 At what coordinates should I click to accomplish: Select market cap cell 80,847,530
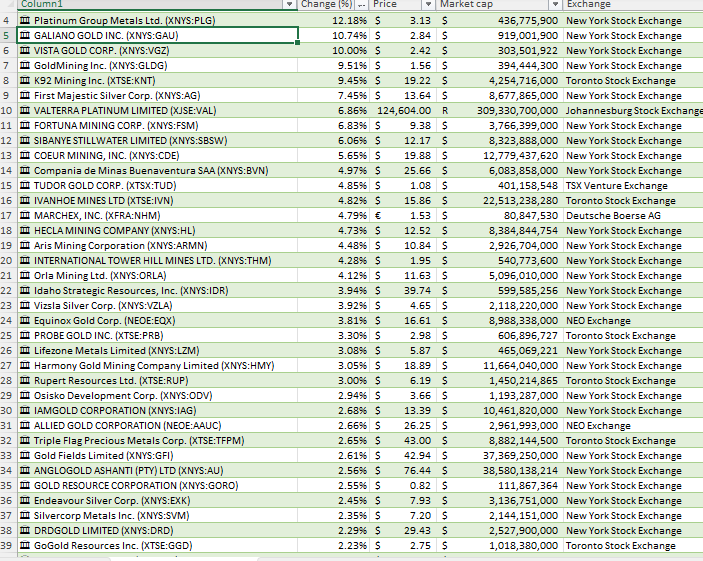point(499,215)
